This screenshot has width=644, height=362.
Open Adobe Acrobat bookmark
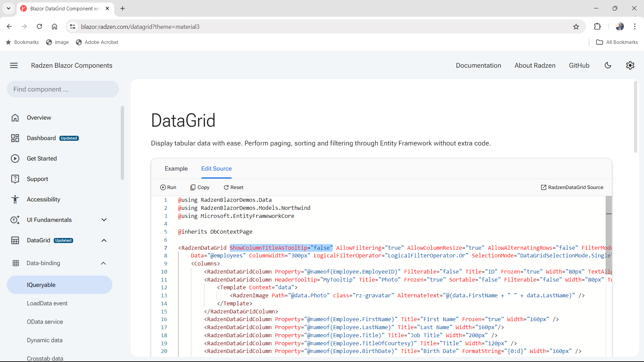[x=97, y=42]
